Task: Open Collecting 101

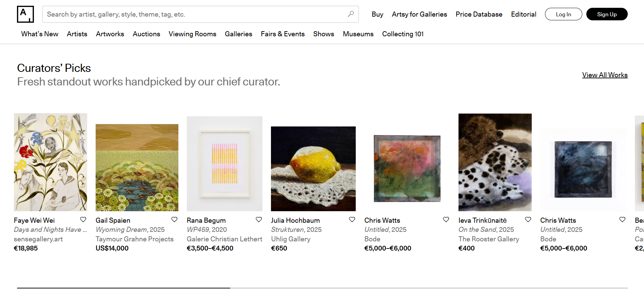Action: [x=403, y=34]
